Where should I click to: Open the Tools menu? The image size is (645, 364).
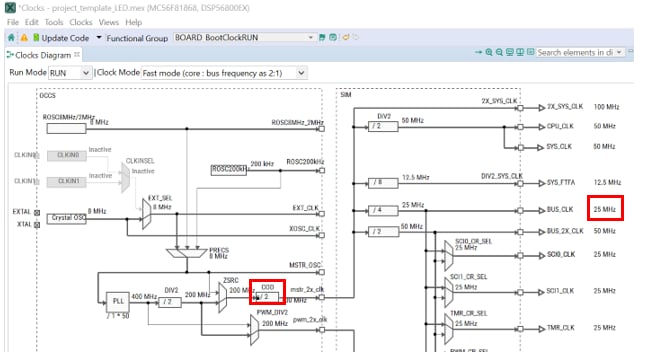coord(54,22)
